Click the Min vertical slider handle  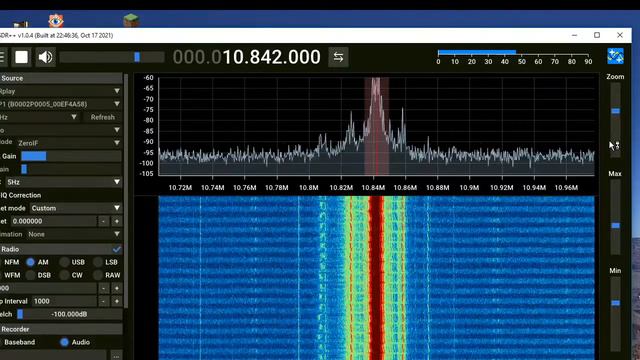tap(616, 303)
